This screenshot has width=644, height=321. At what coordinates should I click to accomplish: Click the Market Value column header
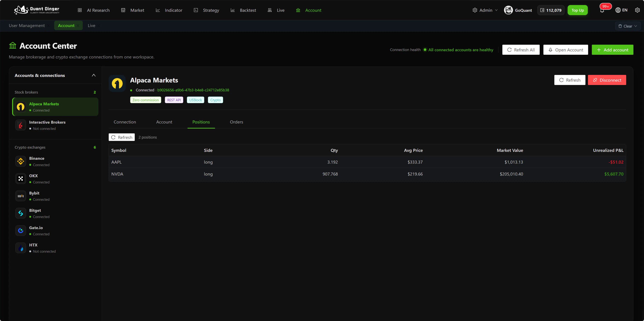510,150
